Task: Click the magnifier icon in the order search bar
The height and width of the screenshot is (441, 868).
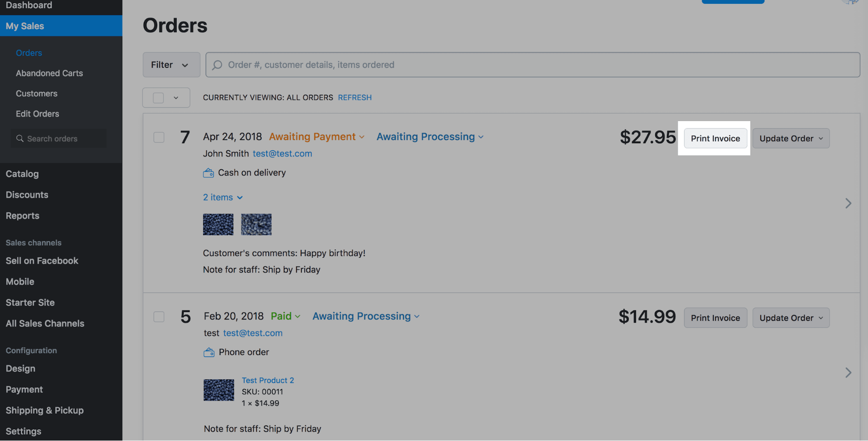Action: 217,65
